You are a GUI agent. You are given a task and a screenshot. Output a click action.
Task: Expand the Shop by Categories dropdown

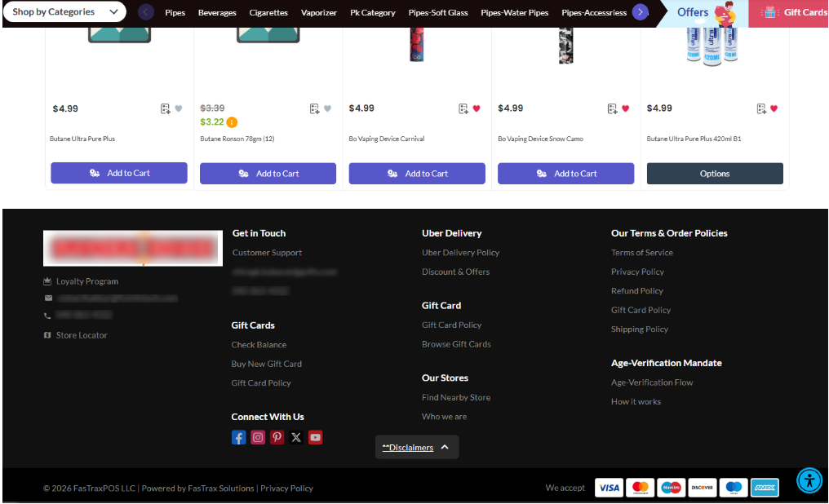click(64, 11)
